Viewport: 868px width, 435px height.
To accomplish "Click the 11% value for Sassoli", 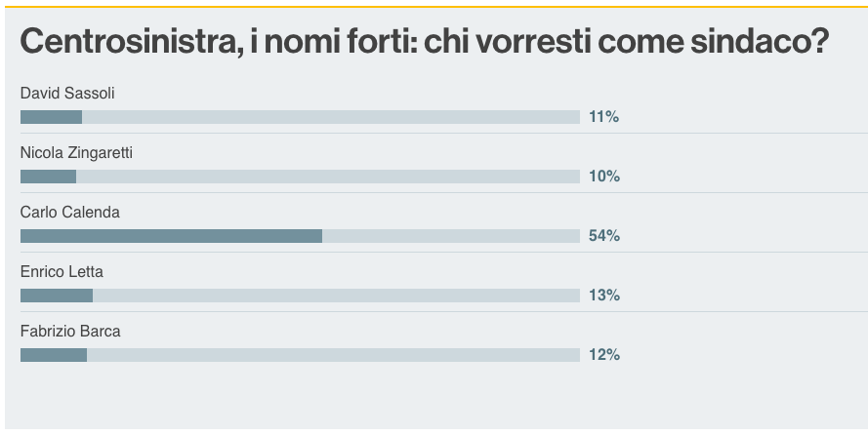I will pyautogui.click(x=604, y=117).
